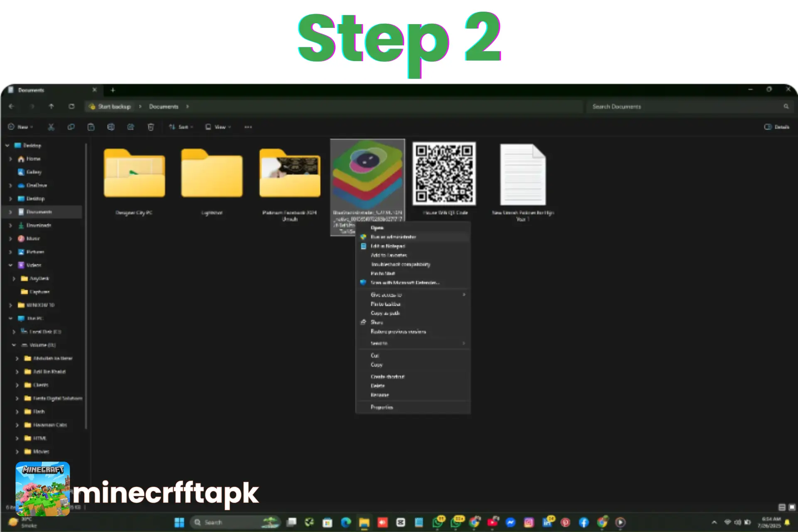Click the toolbar Share icon
The width and height of the screenshot is (798, 532).
pyautogui.click(x=131, y=127)
